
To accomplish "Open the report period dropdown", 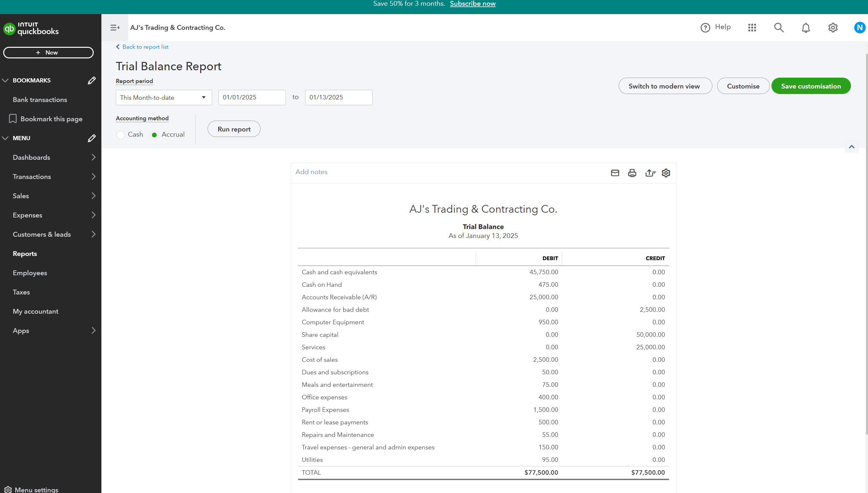I will coord(164,98).
